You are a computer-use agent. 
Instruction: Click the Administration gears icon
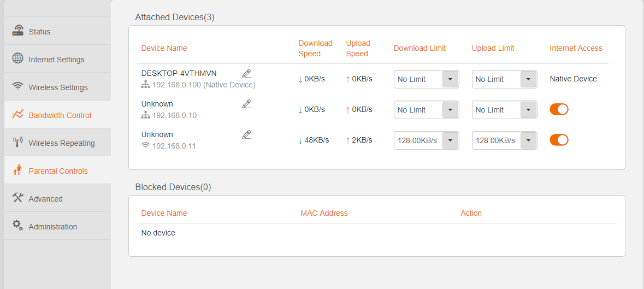coord(18,226)
